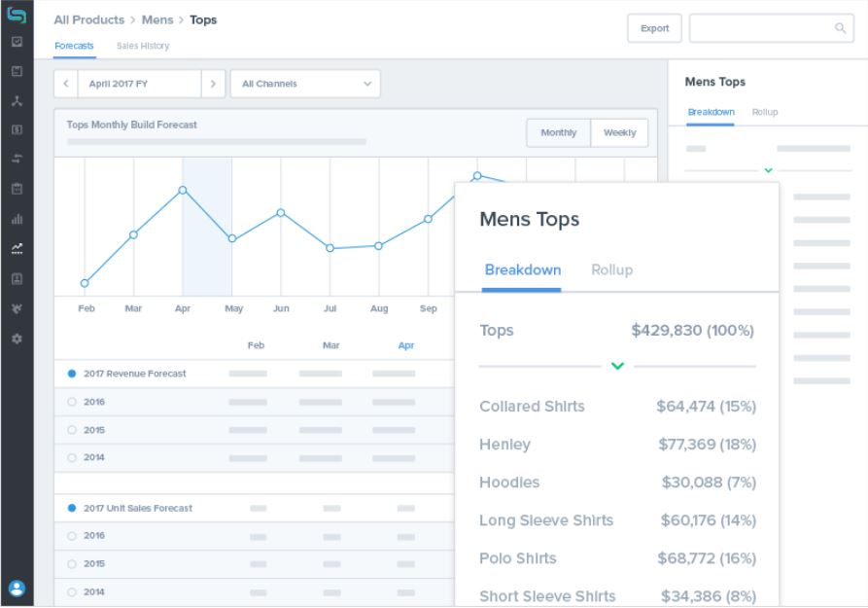Image resolution: width=868 pixels, height=608 pixels.
Task: Open the integrations icon above the gear
Action: tap(17, 308)
